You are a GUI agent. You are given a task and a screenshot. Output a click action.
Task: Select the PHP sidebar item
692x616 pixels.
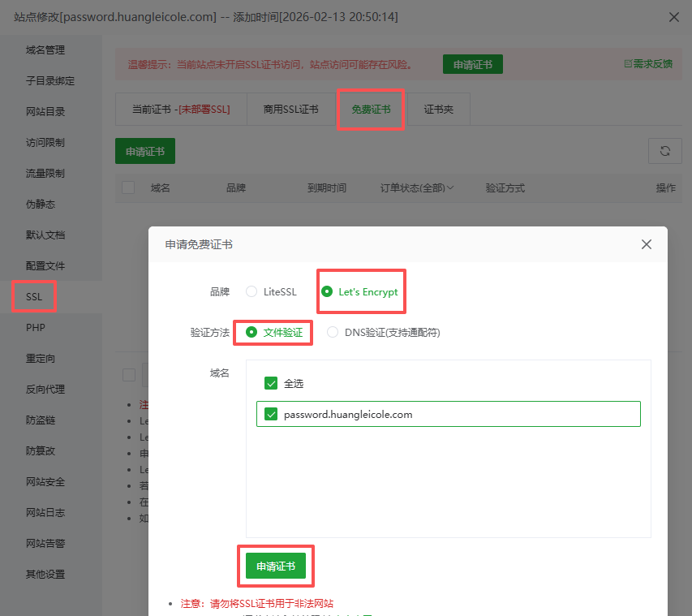pyautogui.click(x=35, y=328)
